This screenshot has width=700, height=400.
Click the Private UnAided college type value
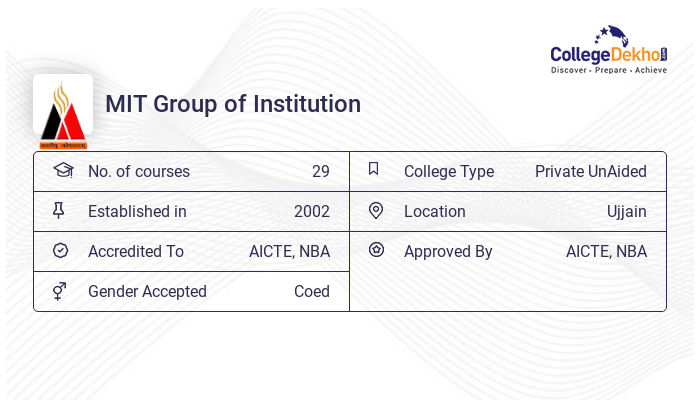click(590, 171)
